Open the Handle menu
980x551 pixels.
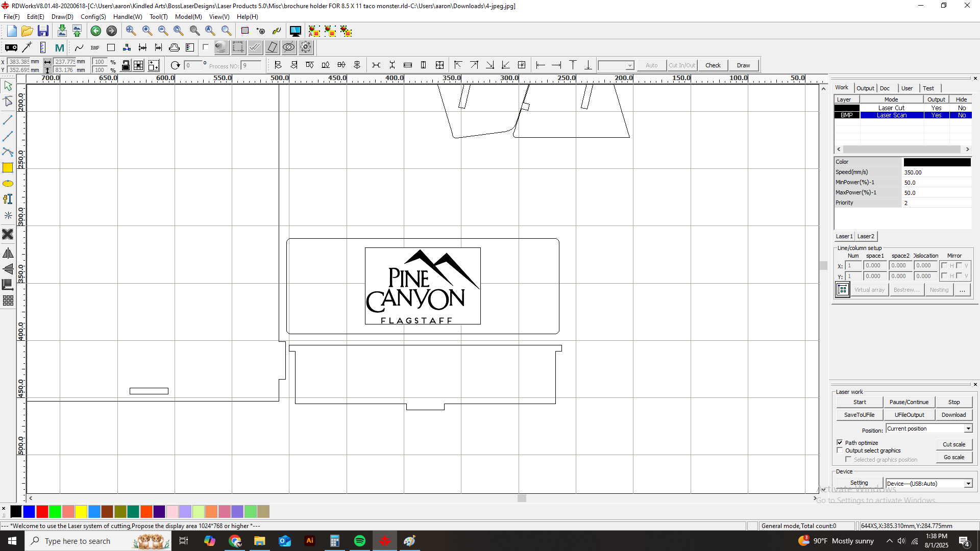click(128, 17)
